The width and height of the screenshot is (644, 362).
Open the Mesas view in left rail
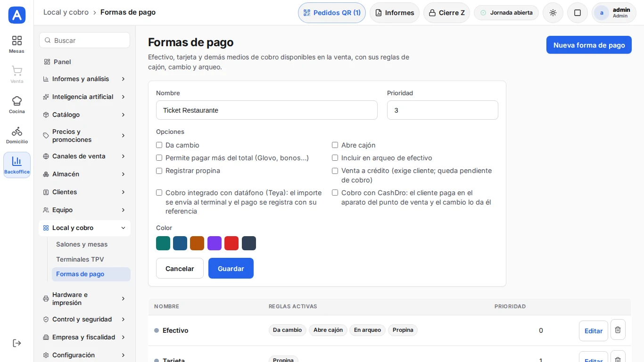pyautogui.click(x=17, y=44)
